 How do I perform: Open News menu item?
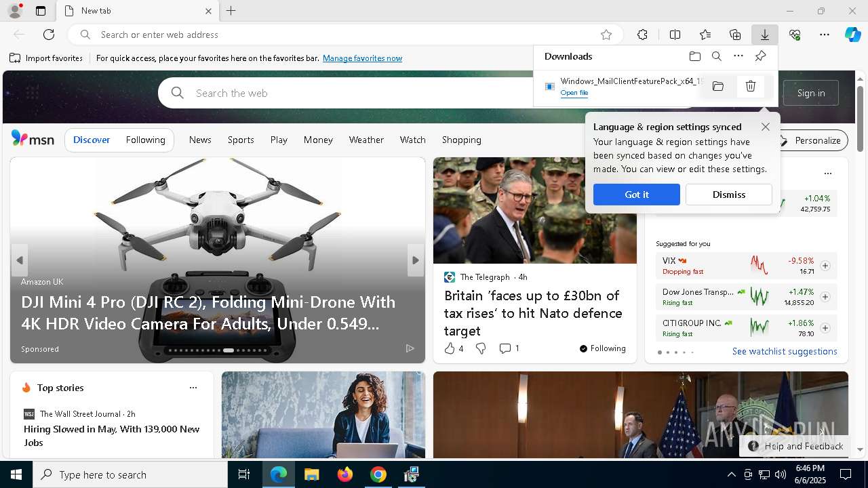(x=200, y=140)
